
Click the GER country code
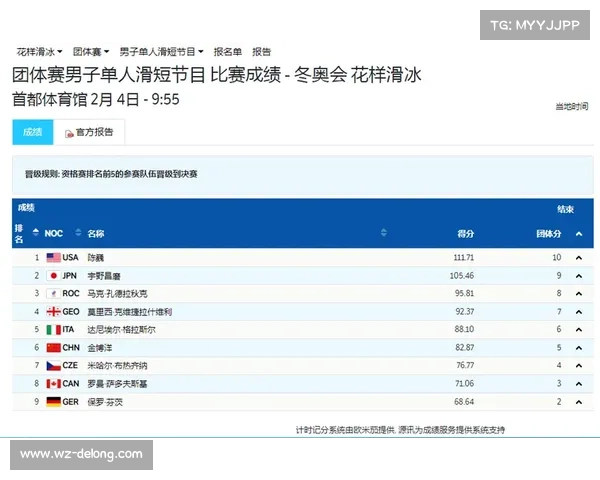[x=70, y=402]
